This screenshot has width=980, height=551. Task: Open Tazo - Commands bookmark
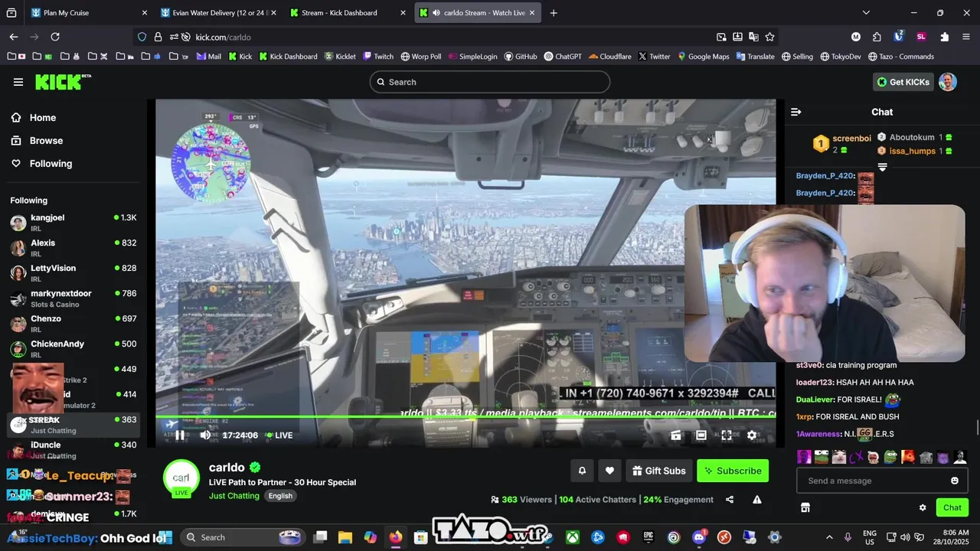tap(900, 57)
